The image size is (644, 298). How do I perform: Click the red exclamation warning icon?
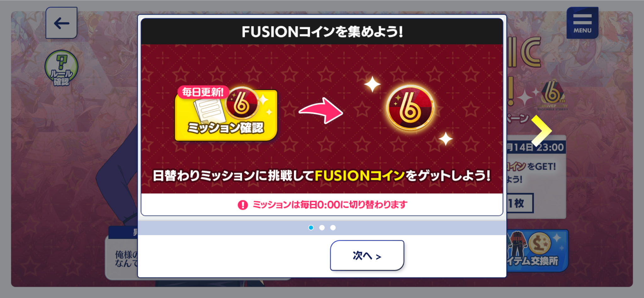pyautogui.click(x=243, y=205)
